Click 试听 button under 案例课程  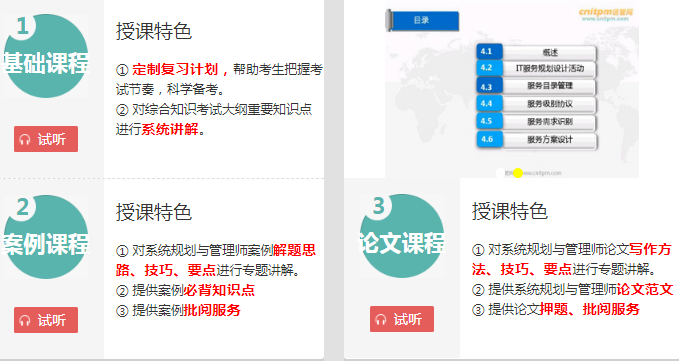[46, 320]
